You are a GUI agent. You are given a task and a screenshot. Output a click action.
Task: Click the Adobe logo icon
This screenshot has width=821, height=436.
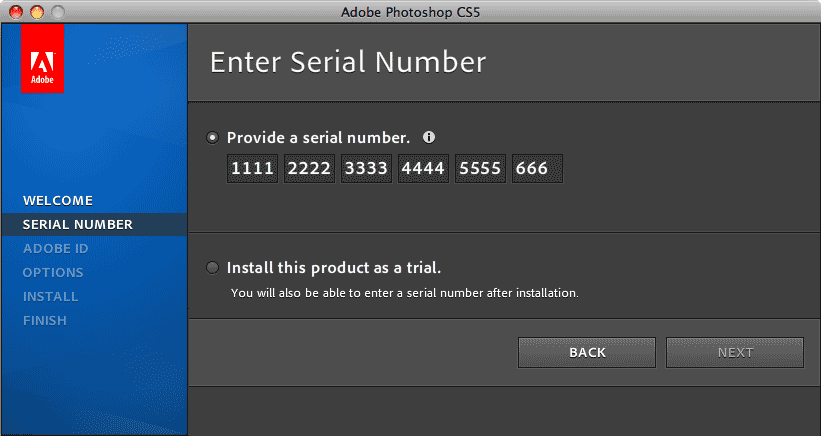click(42, 58)
